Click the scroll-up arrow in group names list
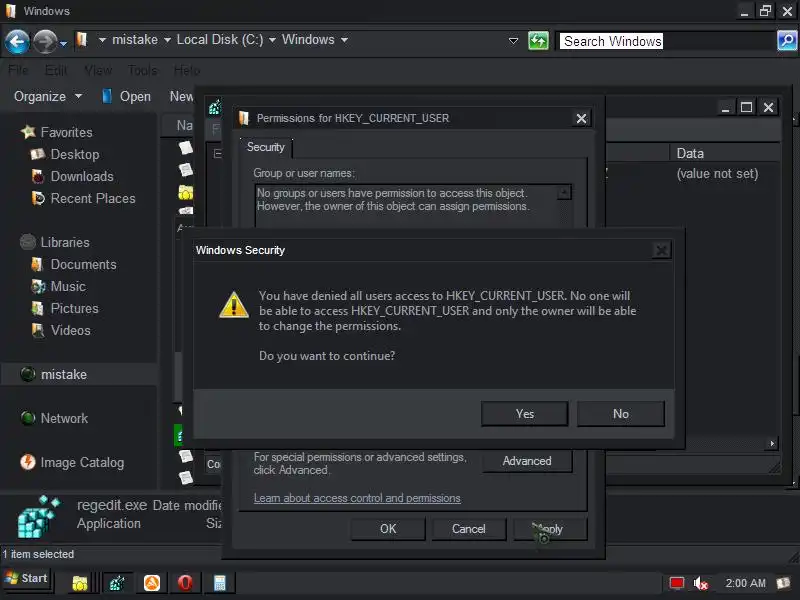This screenshot has width=800, height=600. [564, 192]
